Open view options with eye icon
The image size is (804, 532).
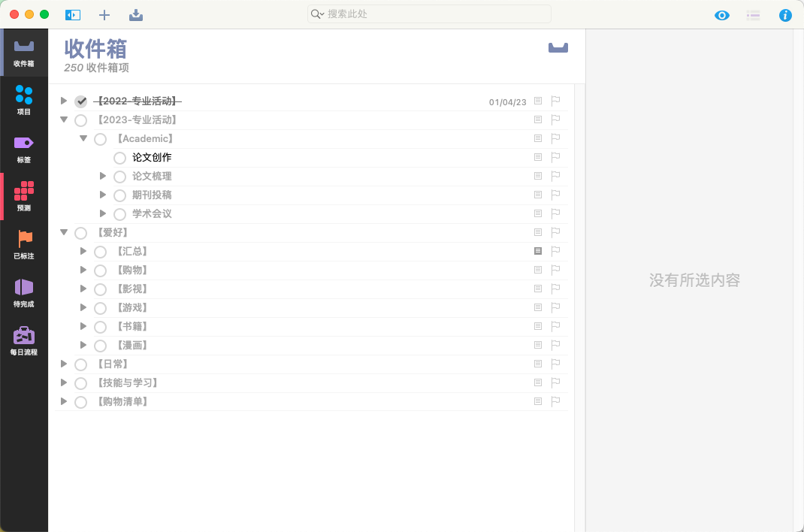click(721, 15)
